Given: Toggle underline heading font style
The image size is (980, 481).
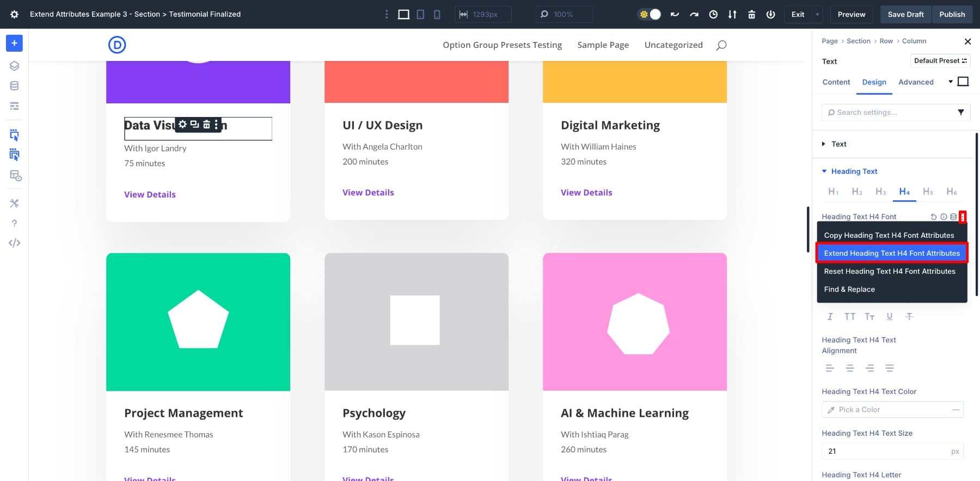Looking at the screenshot, I should coord(889,316).
